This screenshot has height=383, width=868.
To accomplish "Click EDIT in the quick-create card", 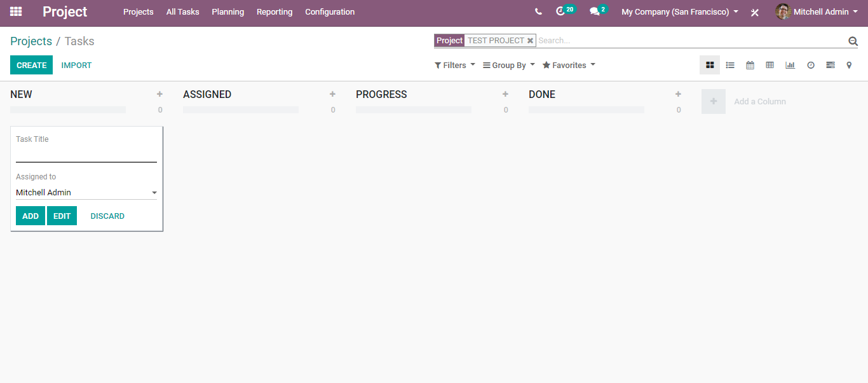I will pyautogui.click(x=62, y=216).
